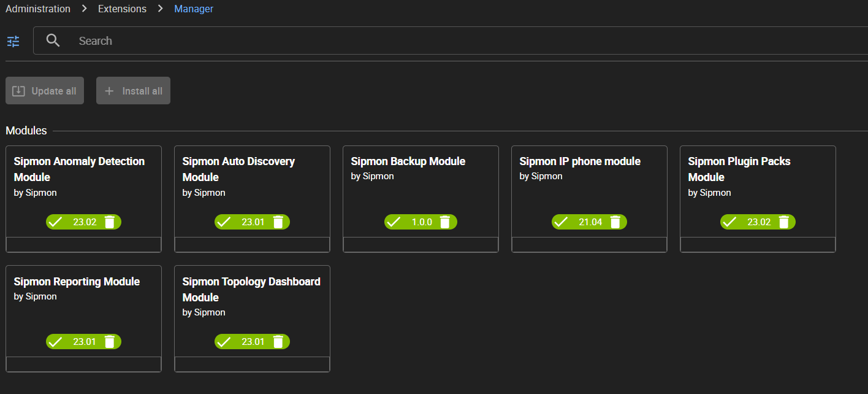868x394 pixels.
Task: Remove the Sipmon Backup Module via trash
Action: [446, 222]
